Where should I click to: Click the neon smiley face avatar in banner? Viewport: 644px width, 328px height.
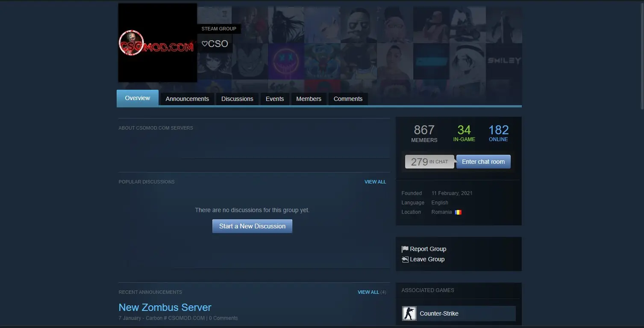pyautogui.click(x=286, y=61)
